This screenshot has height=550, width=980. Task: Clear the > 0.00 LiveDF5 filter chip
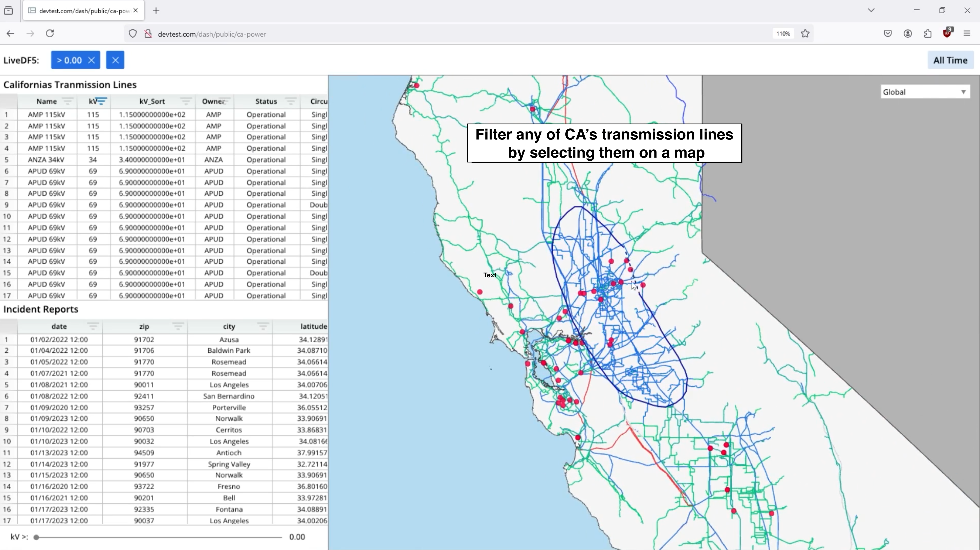coord(91,60)
